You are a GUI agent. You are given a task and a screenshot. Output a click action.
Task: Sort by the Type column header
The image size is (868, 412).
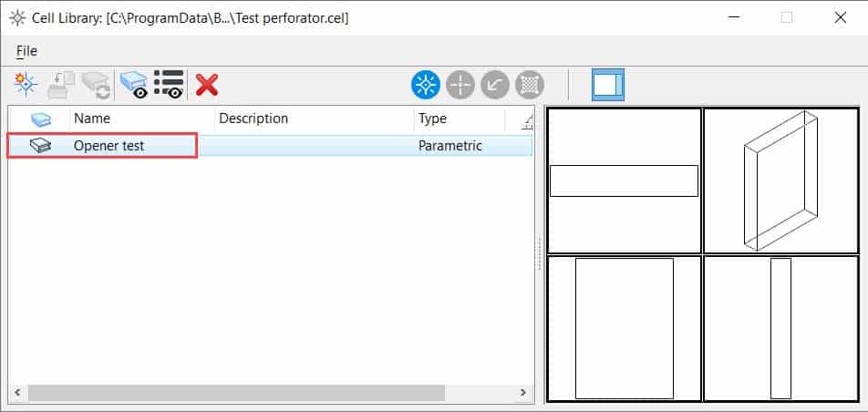pos(458,118)
